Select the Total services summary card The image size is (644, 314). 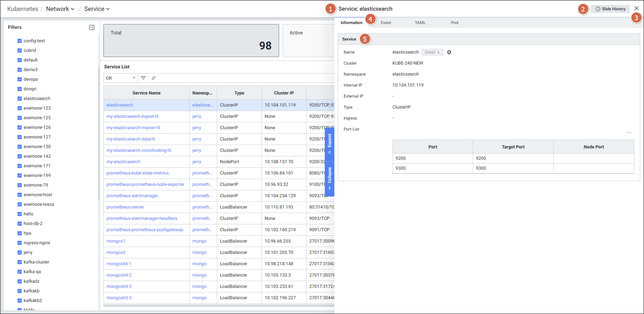click(x=191, y=41)
